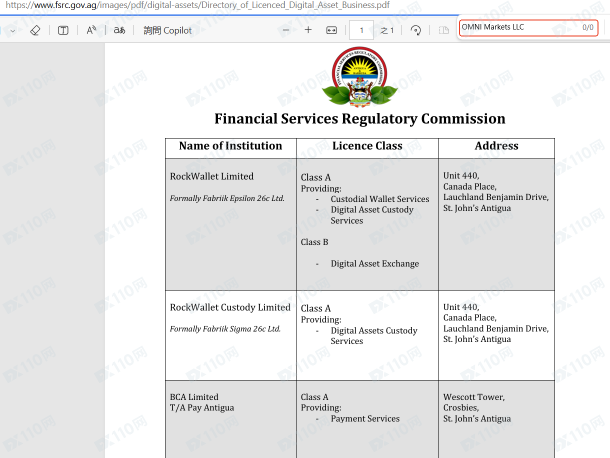This screenshot has height=458, width=610.
Task: Select Digital Assets Custody Services text
Action: [x=374, y=335]
